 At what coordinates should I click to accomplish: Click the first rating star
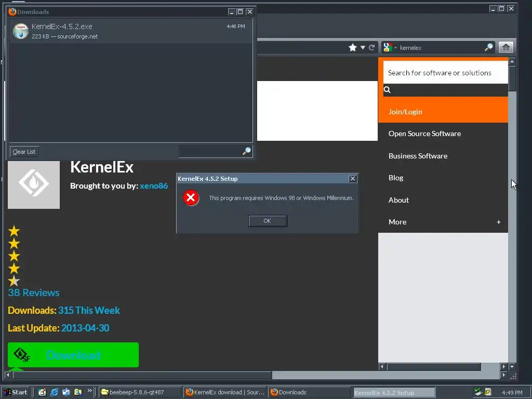click(14, 231)
